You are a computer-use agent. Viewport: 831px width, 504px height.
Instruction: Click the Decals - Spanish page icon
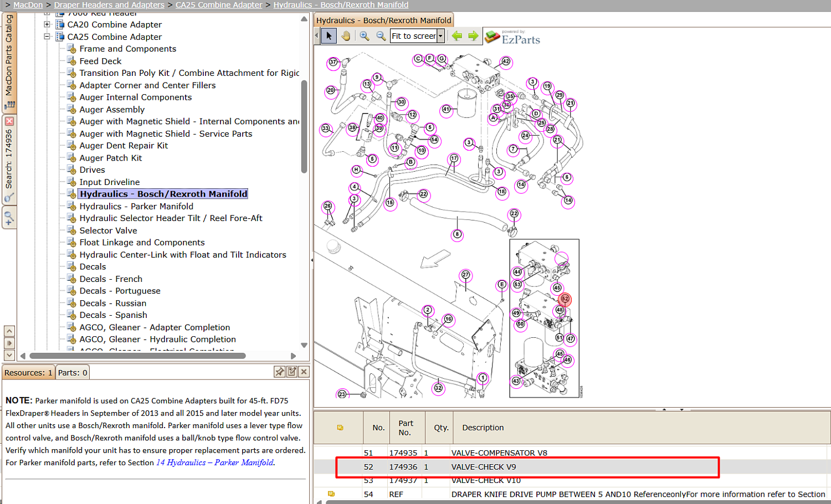tap(71, 315)
